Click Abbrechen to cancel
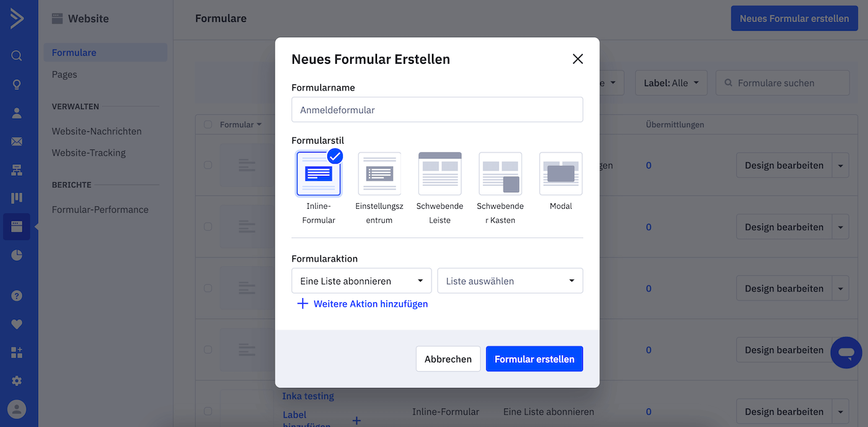 (x=448, y=359)
